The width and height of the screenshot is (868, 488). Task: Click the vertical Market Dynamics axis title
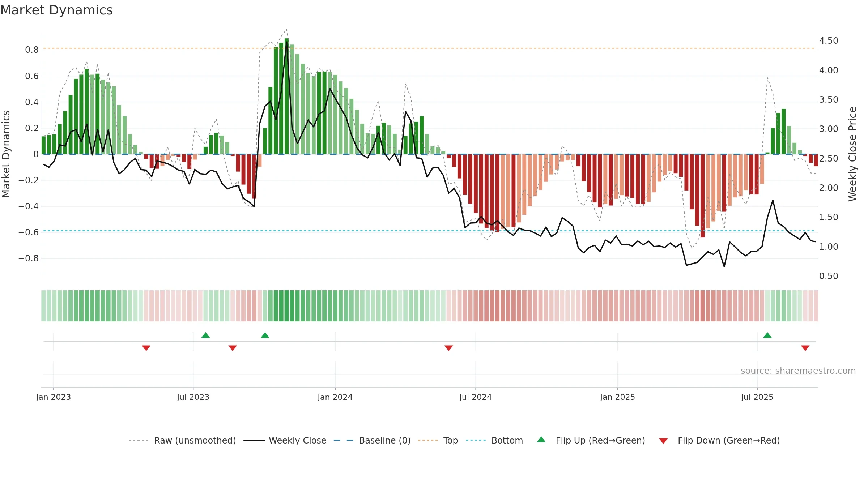coord(6,154)
